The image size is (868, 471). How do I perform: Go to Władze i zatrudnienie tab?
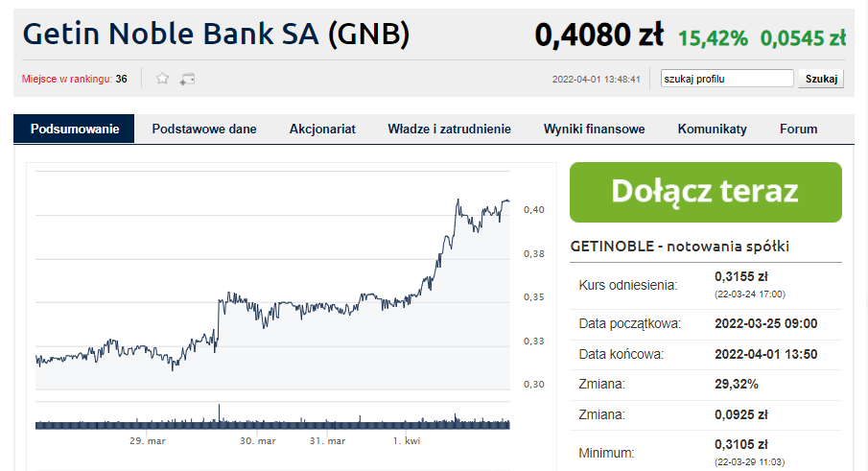click(x=449, y=129)
